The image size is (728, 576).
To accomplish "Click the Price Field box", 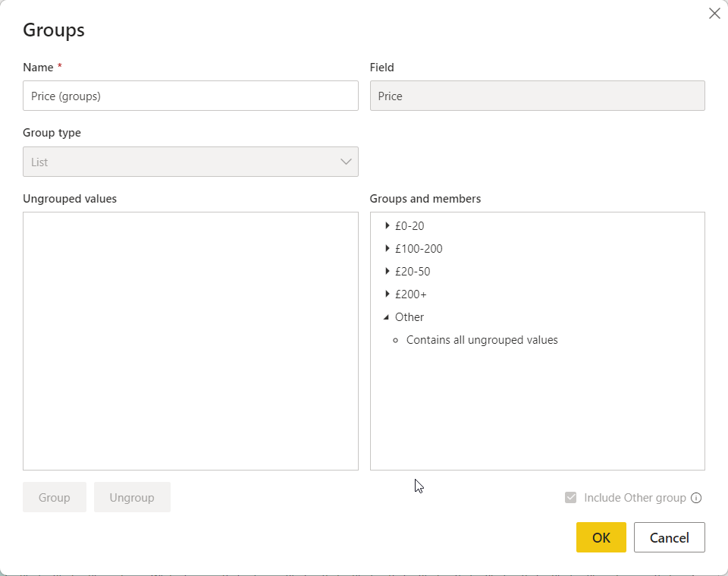I will [x=537, y=96].
